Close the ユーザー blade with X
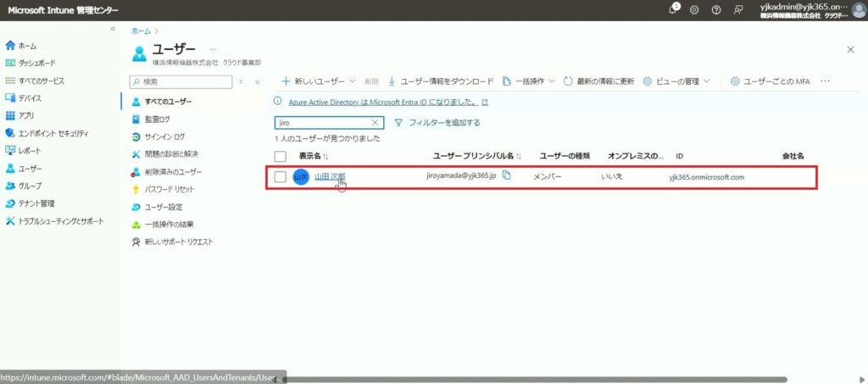This screenshot has height=384, width=868. 851,50
